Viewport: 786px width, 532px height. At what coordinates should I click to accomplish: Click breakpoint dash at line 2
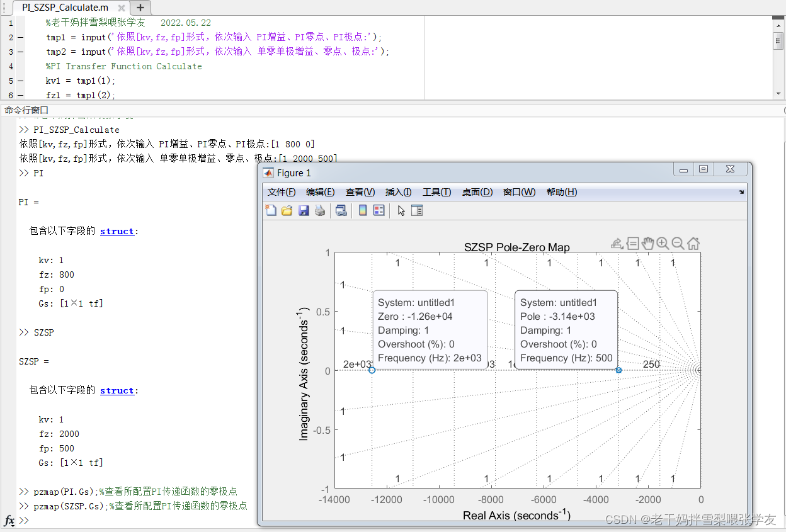(x=21, y=37)
